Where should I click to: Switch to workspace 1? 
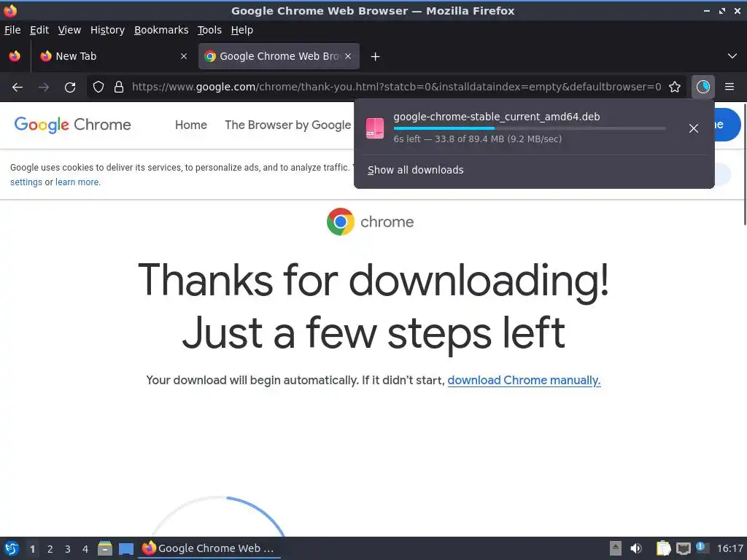click(x=32, y=548)
